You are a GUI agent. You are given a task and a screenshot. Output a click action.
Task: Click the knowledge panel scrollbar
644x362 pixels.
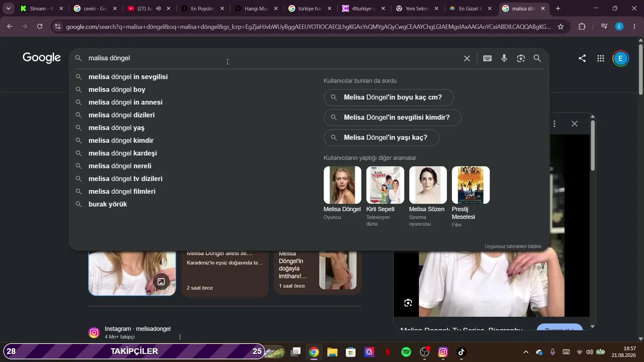pyautogui.click(x=593, y=146)
